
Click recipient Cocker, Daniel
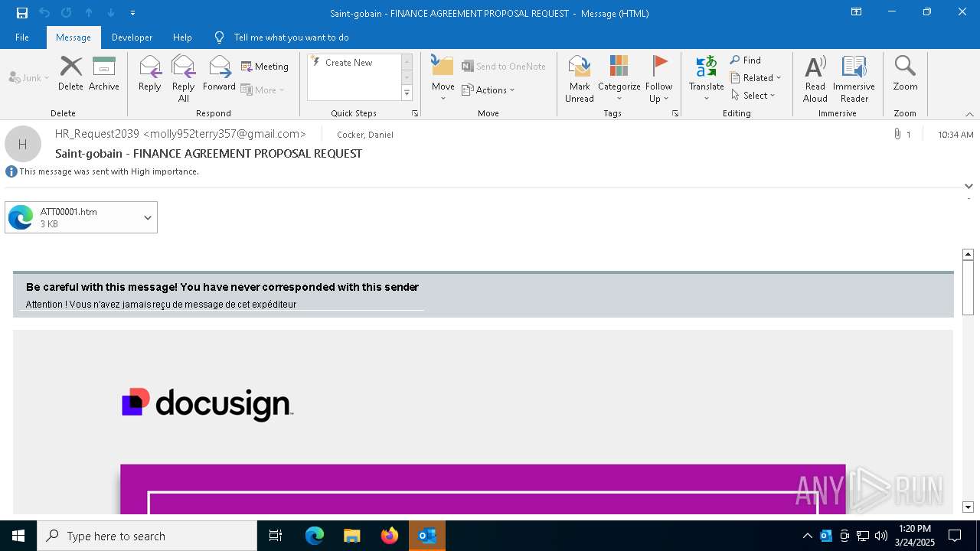365,135
